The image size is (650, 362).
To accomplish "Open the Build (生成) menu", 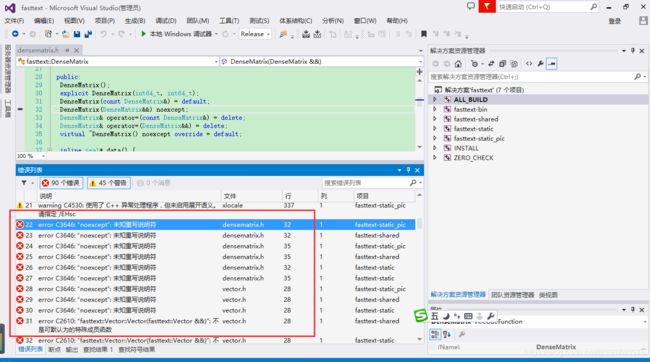I will [x=135, y=20].
